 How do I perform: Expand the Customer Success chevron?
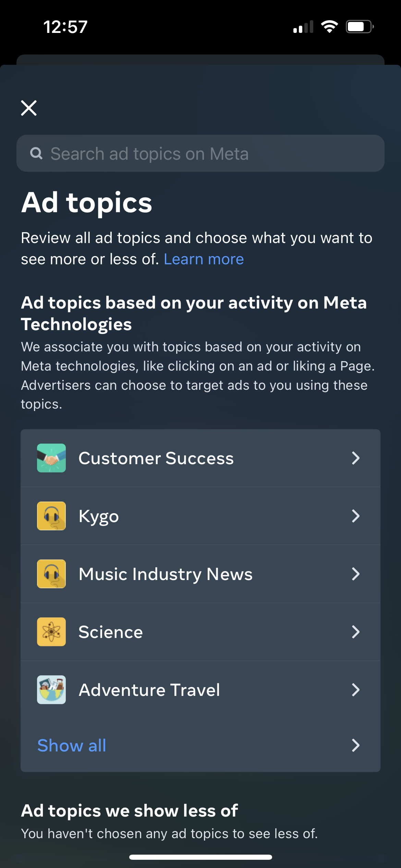click(356, 458)
